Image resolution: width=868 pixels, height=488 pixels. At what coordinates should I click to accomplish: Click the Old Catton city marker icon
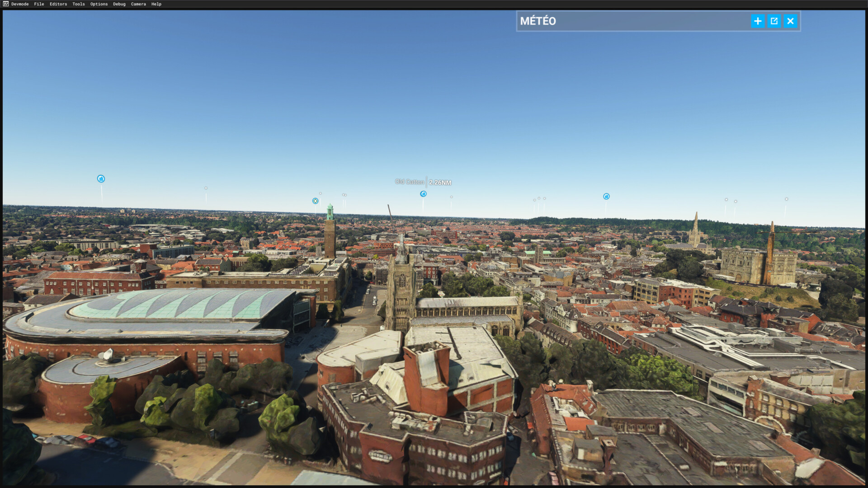423,194
